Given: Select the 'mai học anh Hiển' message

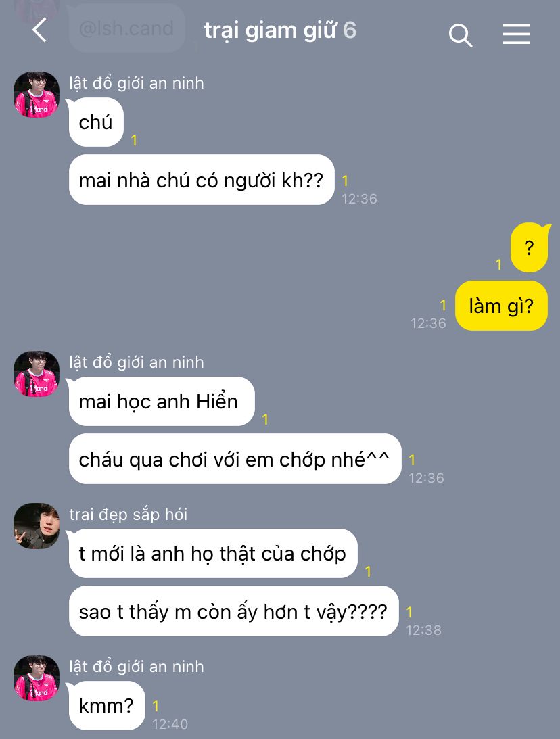Looking at the screenshot, I should [162, 402].
